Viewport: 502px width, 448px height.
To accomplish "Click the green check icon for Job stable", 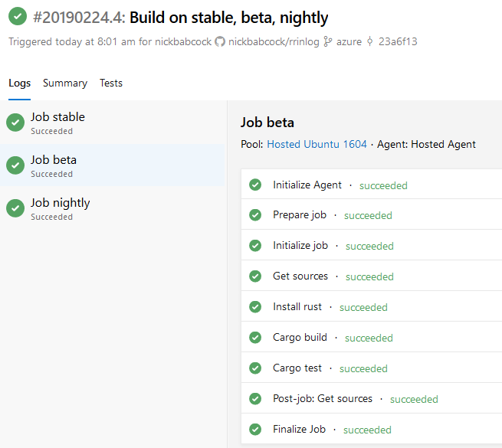I will pos(15,123).
